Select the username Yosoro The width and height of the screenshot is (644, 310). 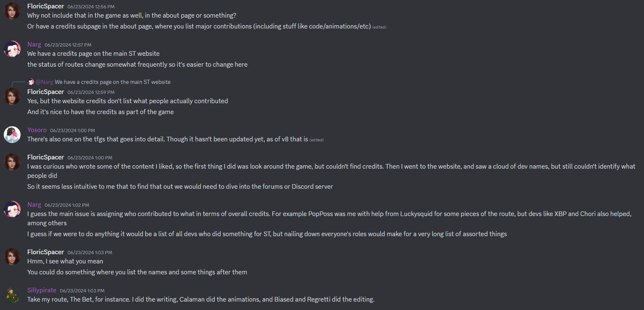[37, 130]
